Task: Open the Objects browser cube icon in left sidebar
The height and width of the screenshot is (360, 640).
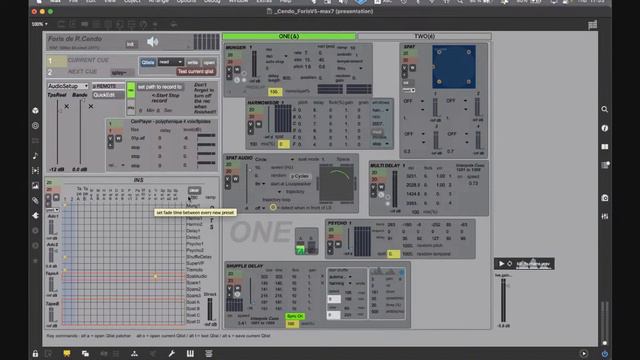Action: tap(36, 111)
